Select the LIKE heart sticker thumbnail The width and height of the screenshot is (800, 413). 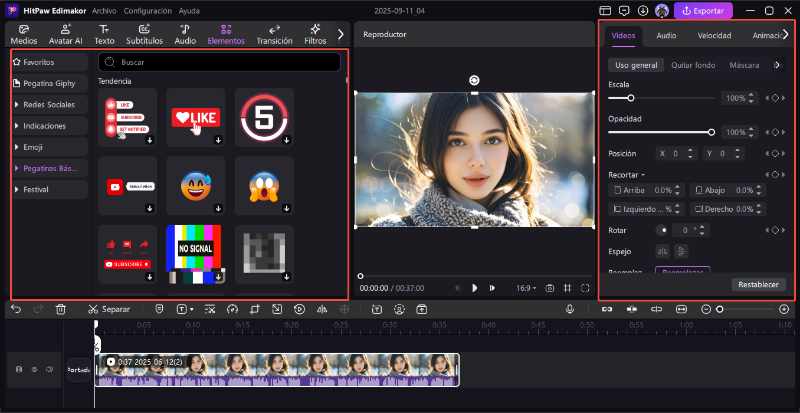(x=196, y=117)
